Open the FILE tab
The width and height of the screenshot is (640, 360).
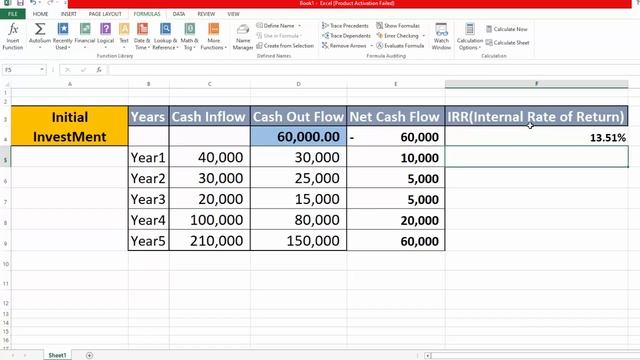(13, 14)
